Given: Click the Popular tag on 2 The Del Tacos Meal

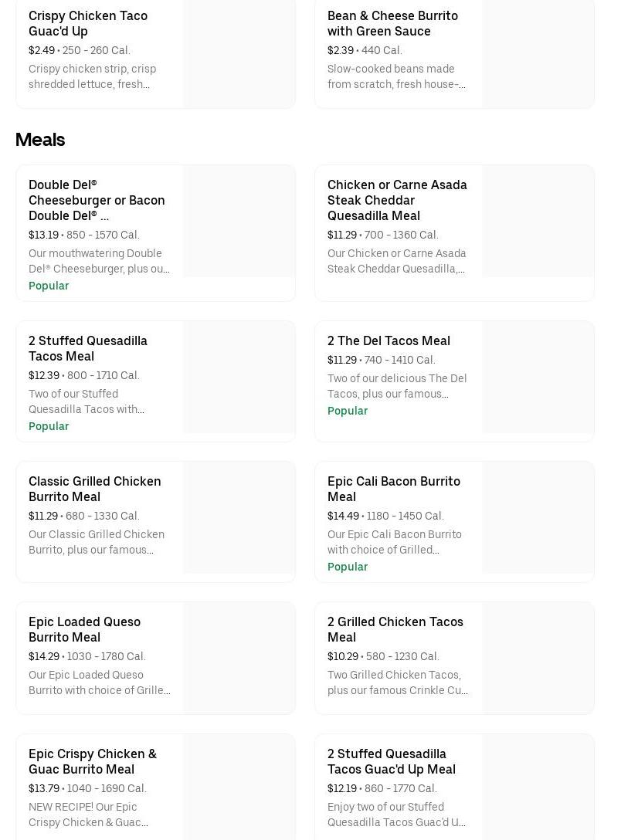Looking at the screenshot, I should (348, 411).
